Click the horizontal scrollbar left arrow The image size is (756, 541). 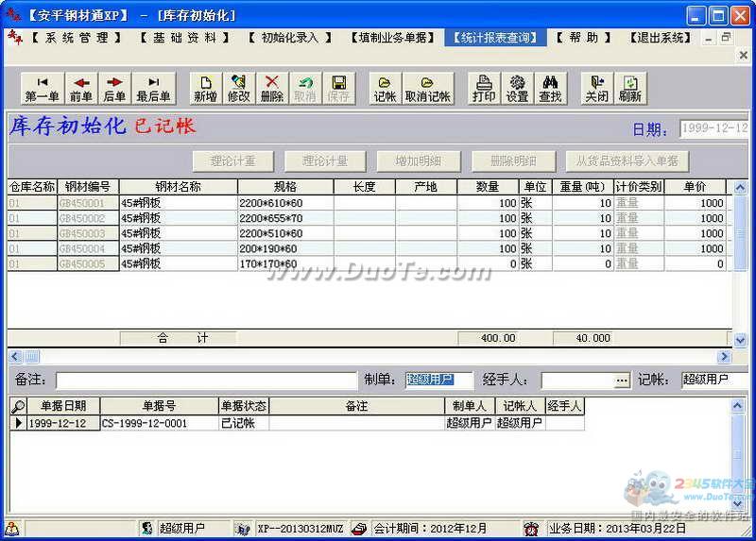15,357
